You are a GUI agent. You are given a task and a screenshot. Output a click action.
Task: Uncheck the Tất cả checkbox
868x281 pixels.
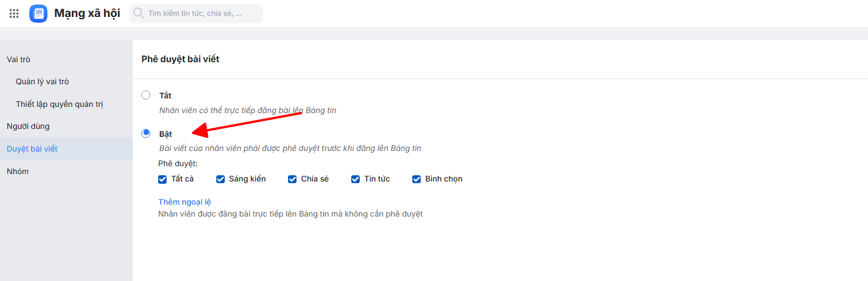(163, 179)
